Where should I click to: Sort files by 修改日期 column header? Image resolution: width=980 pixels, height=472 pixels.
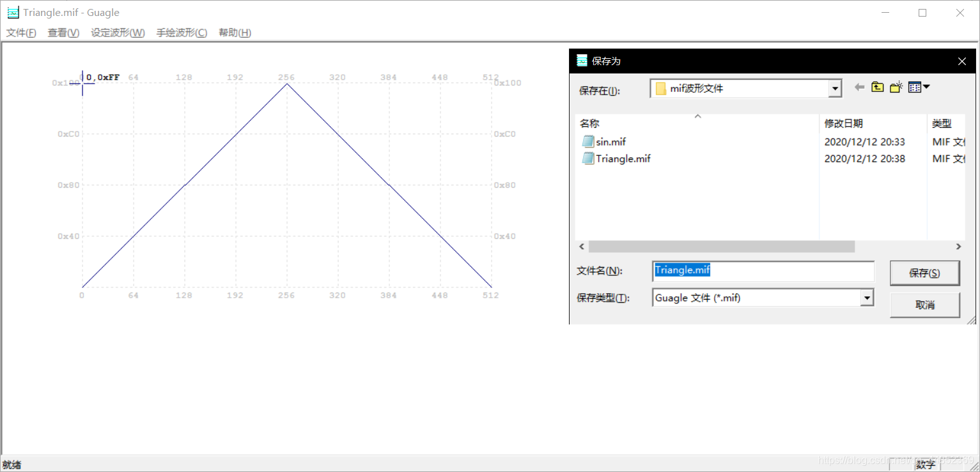873,123
